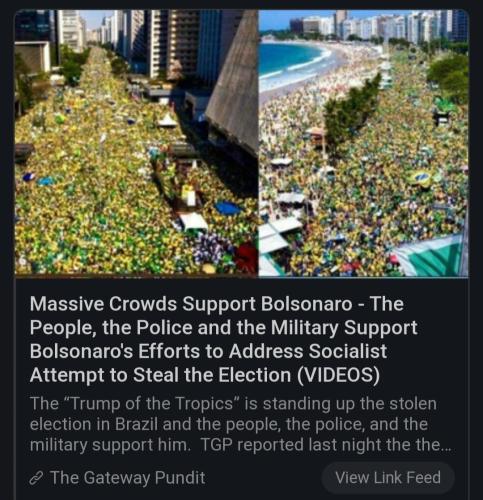Click the "election in Brazil" description line

coord(228,424)
